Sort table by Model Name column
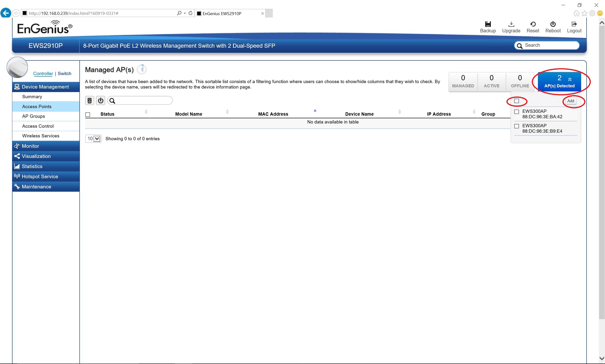Viewport: 605px width, 364px height. tap(189, 114)
